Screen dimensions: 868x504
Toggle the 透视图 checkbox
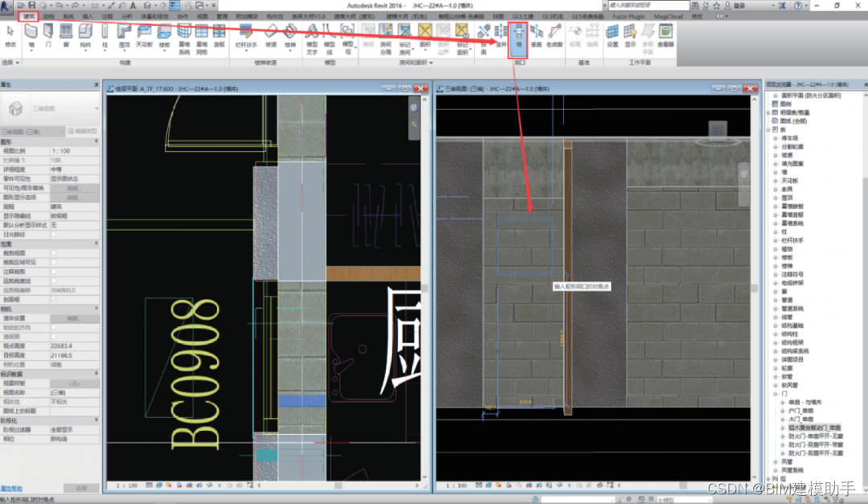pyautogui.click(x=55, y=337)
